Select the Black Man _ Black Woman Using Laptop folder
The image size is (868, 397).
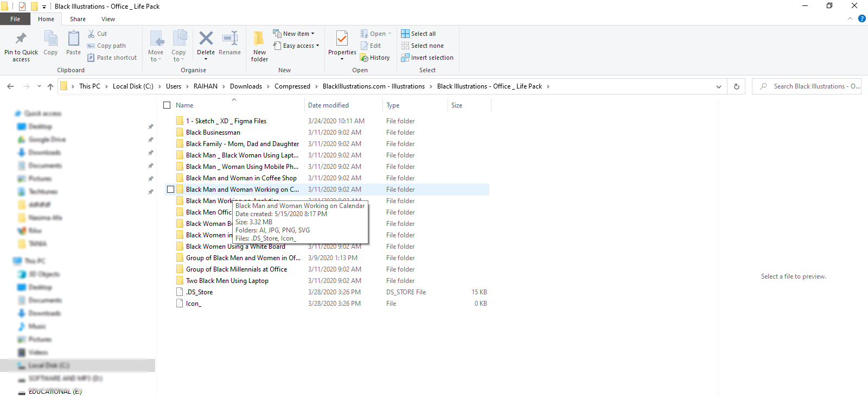(242, 155)
